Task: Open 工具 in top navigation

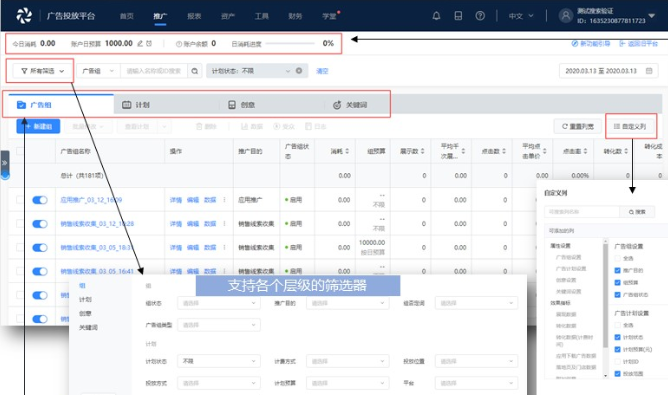Action: pyautogui.click(x=262, y=16)
